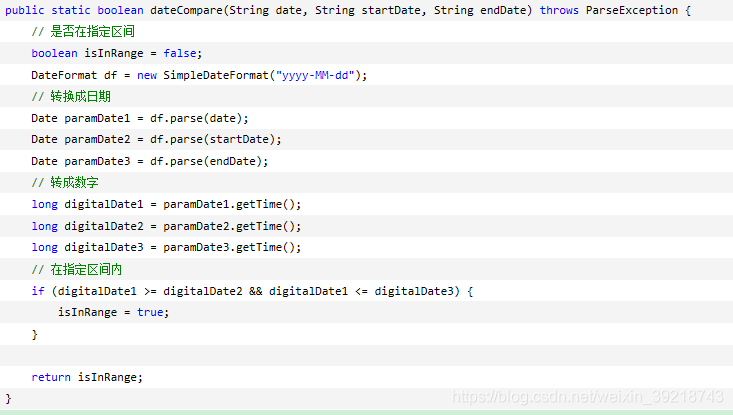
Task: Click the comment 转换成日期
Action: [x=71, y=96]
